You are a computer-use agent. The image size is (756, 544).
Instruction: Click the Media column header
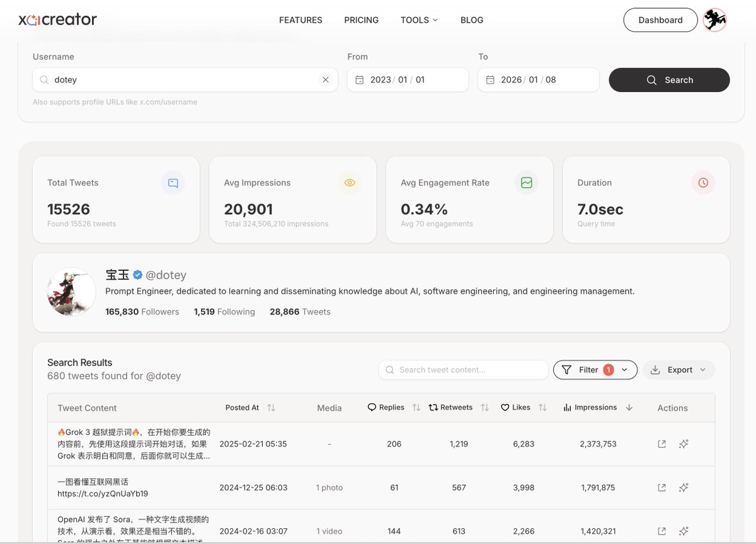coord(329,408)
